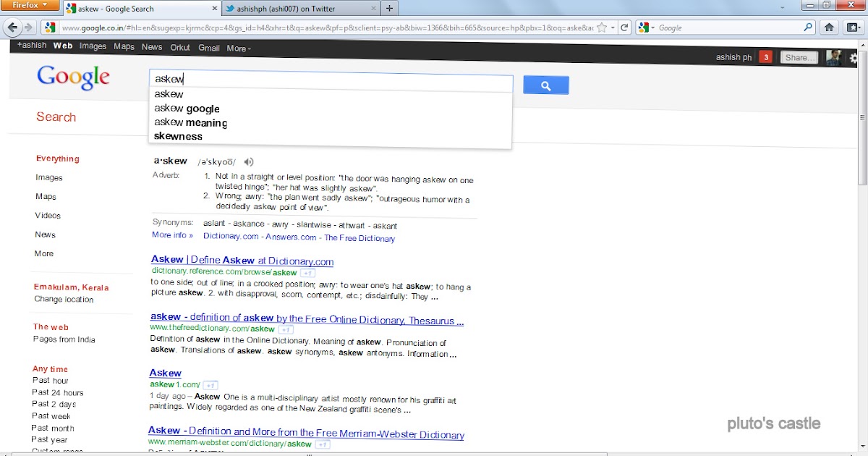
Task: Expand More in the left sidebar
Action: (x=43, y=253)
